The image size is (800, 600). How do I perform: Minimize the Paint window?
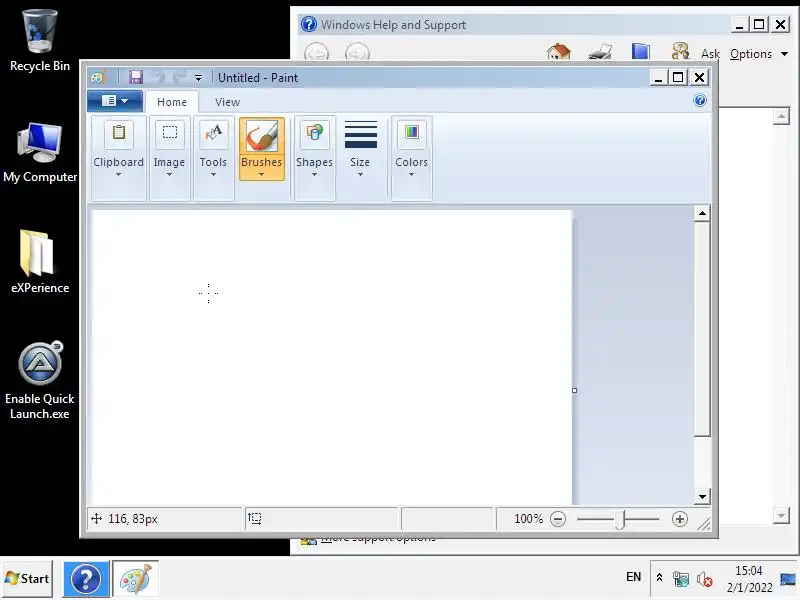659,78
